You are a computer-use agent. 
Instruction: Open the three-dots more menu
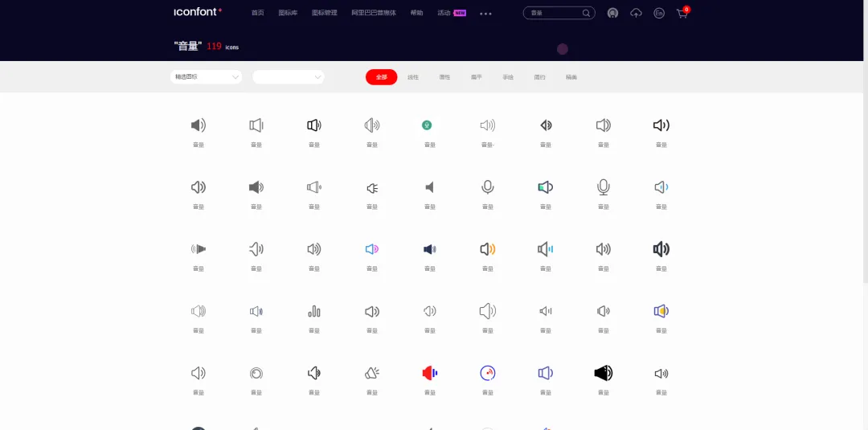pyautogui.click(x=485, y=14)
